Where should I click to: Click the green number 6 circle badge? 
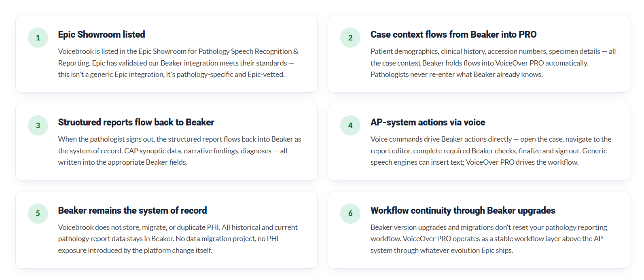tap(350, 213)
